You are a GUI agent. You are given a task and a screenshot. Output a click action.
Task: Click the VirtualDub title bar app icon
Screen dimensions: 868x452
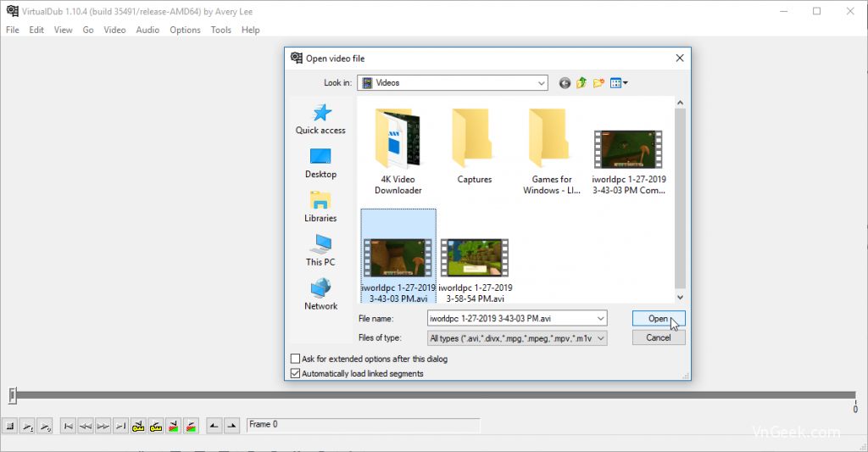[x=12, y=11]
